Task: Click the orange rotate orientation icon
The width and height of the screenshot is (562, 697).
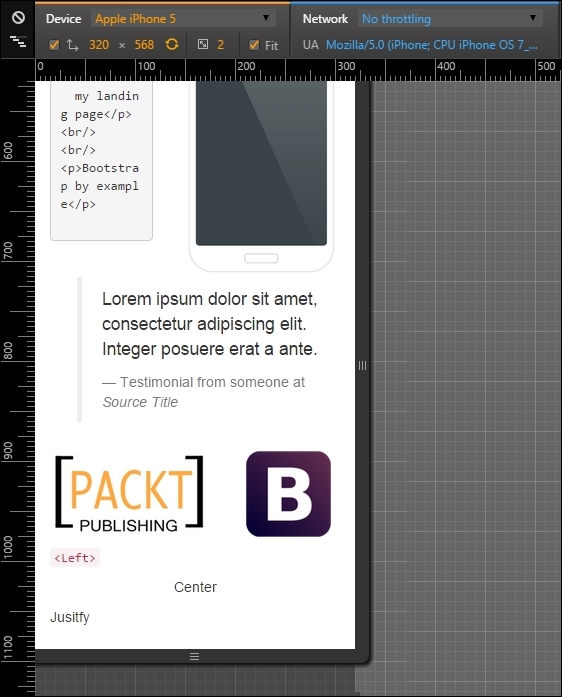Action: point(172,44)
